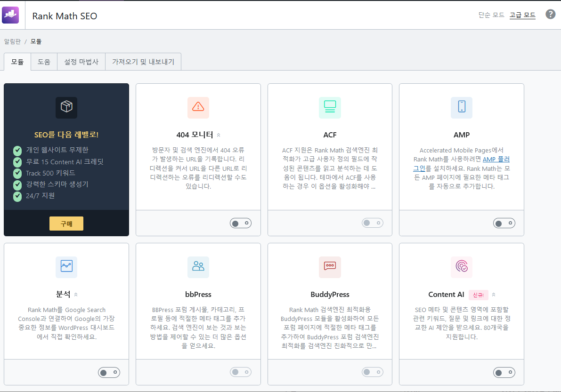Expand the chevron next to 404 모니터
Viewport: 561px width, 392px height.
point(219,135)
